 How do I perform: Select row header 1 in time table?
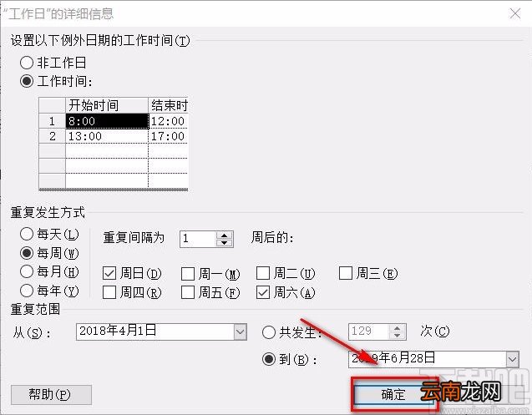click(x=52, y=121)
